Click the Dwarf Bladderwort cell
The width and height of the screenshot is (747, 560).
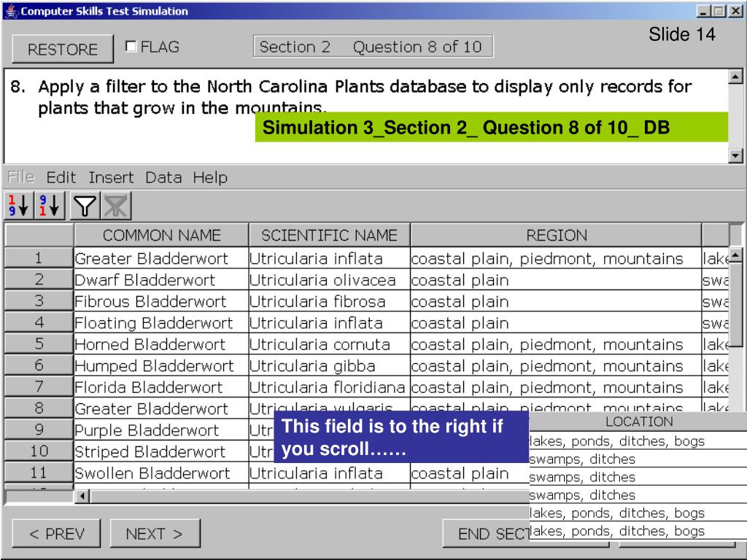(161, 279)
